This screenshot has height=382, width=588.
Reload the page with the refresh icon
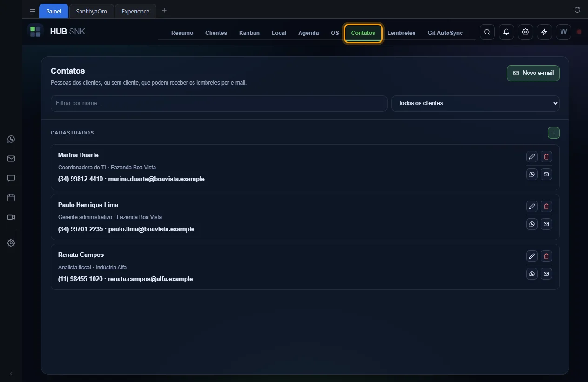click(577, 10)
